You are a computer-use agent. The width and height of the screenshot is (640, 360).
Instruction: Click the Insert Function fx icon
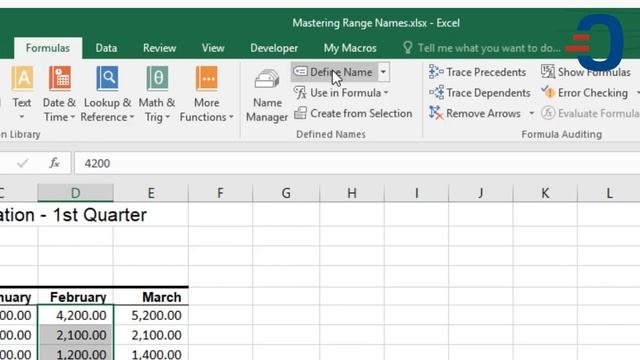(x=54, y=163)
